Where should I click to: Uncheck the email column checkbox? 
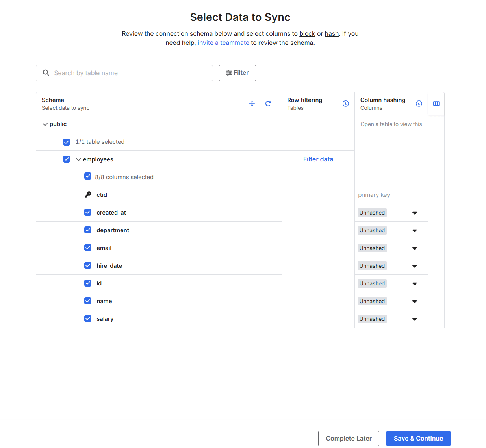pos(88,248)
